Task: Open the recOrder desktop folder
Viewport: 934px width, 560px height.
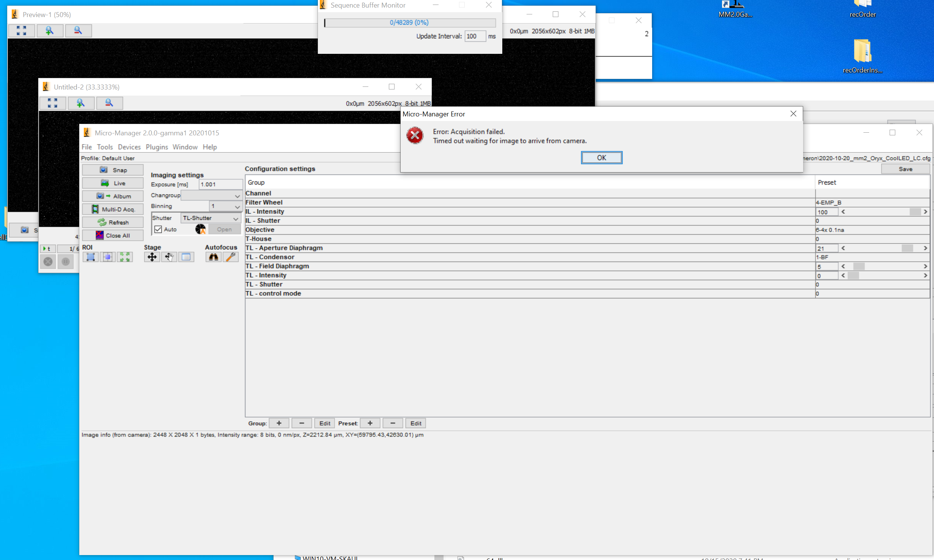Action: [x=862, y=9]
